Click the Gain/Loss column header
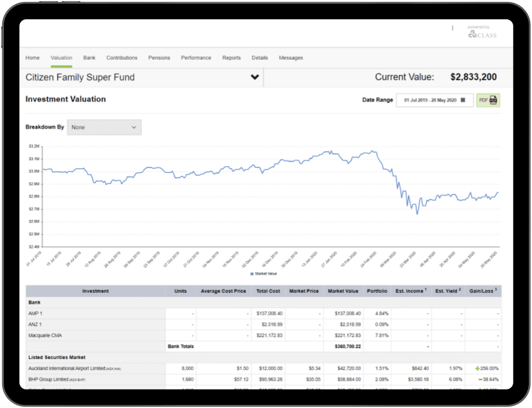 coord(483,291)
